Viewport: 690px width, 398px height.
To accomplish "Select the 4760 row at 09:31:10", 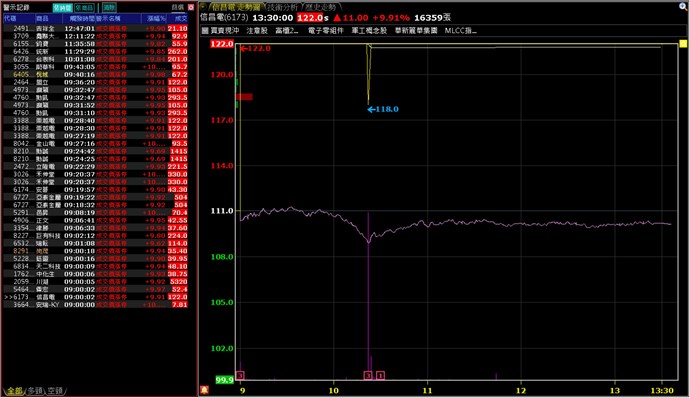I will point(95,113).
